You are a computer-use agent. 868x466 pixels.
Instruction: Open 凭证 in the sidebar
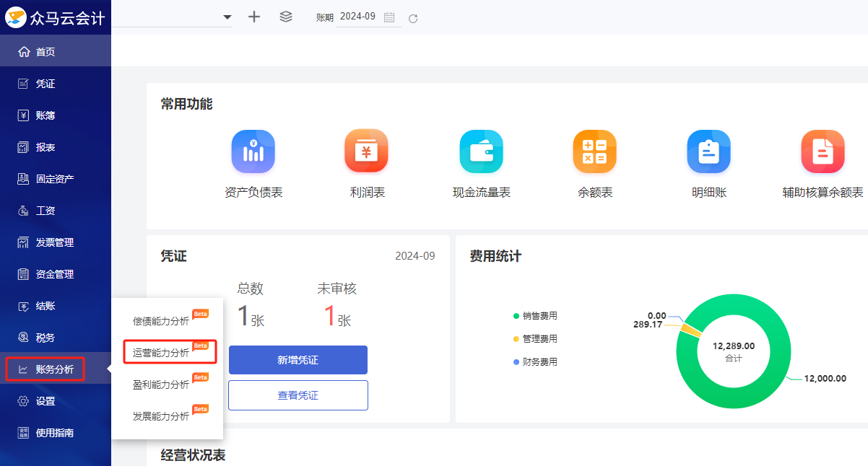click(56, 84)
